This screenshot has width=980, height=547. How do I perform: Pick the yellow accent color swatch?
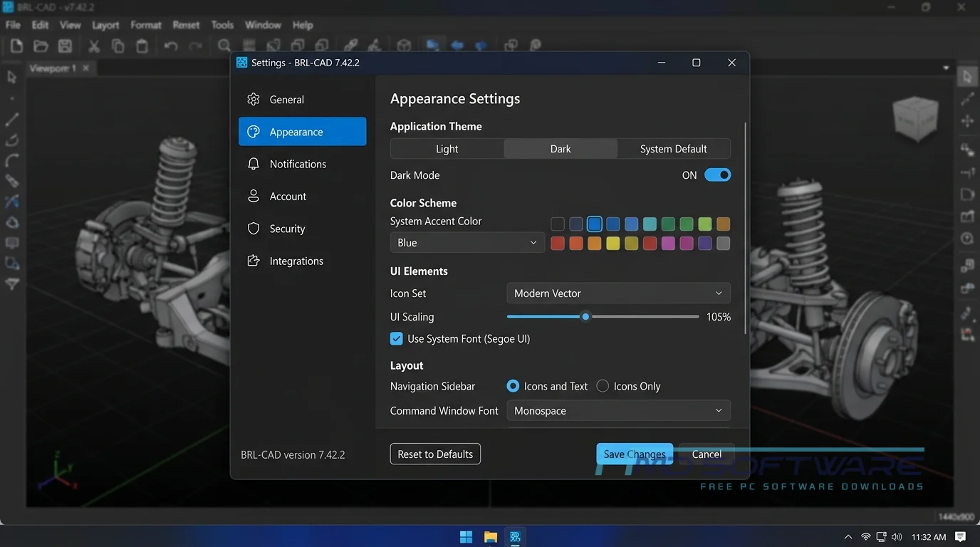point(613,244)
